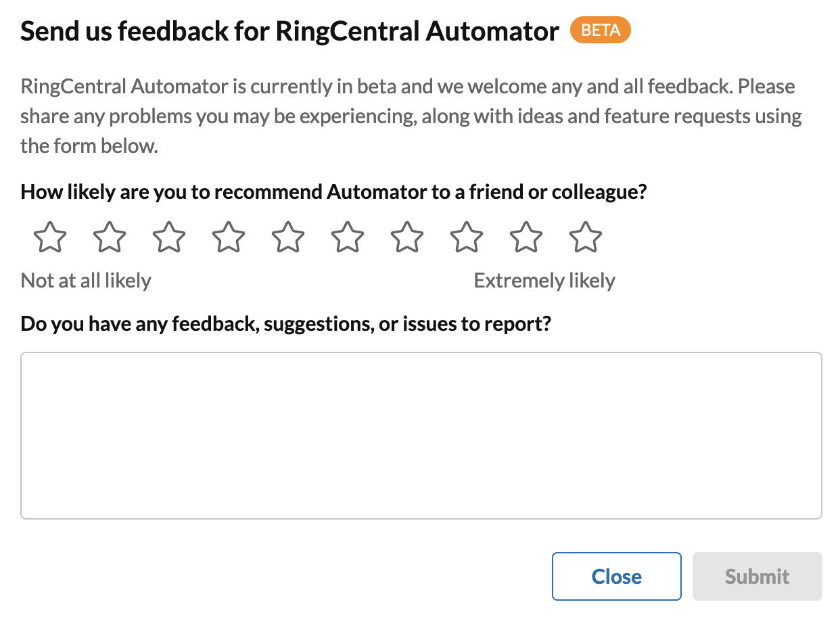
Task: Select the tenth star, Extremely likely
Action: tap(586, 237)
